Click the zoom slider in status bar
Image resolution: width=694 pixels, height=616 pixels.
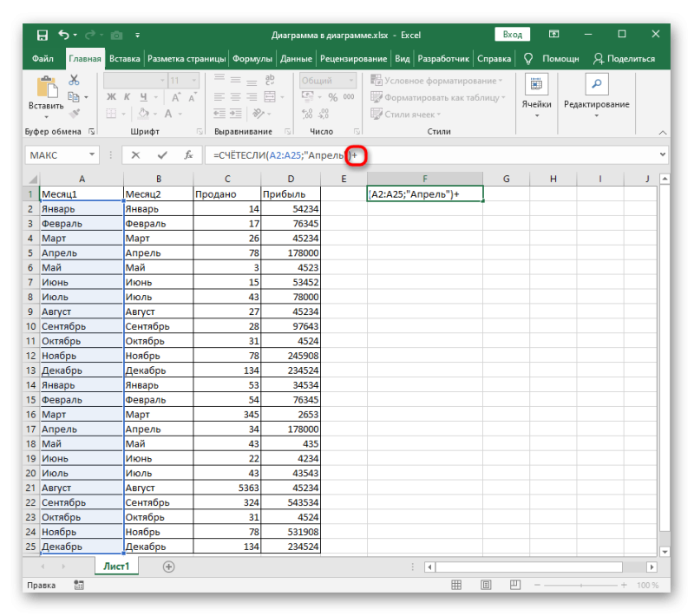(x=580, y=585)
